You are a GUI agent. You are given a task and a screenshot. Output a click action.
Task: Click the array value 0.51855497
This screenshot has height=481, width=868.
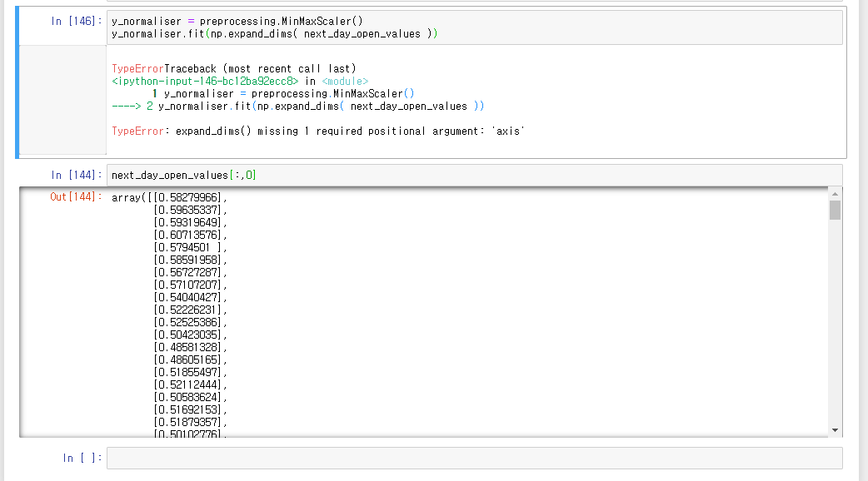(x=189, y=372)
